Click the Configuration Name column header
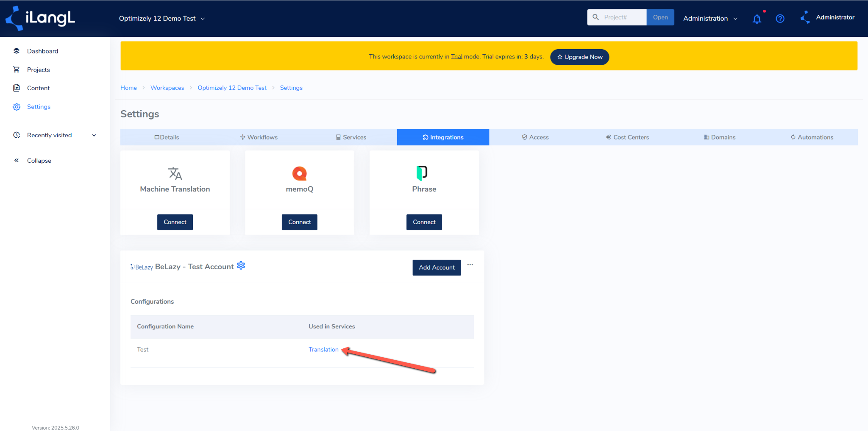The image size is (868, 431). (165, 326)
